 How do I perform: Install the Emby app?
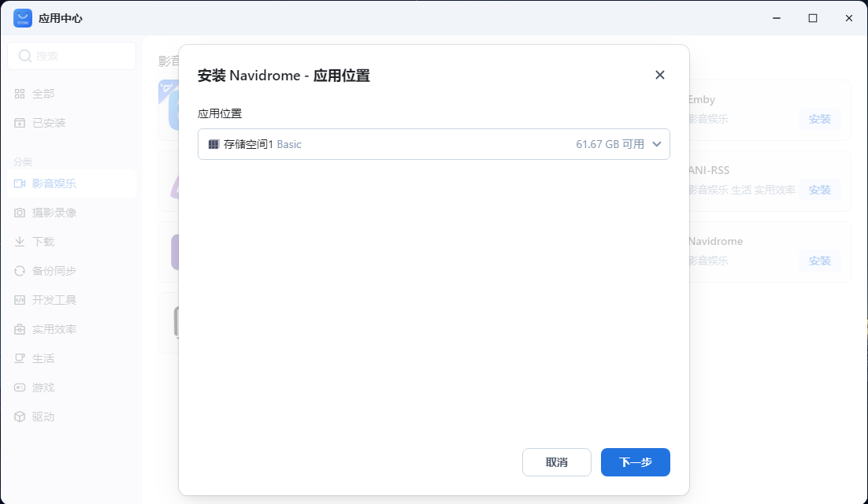click(x=819, y=119)
